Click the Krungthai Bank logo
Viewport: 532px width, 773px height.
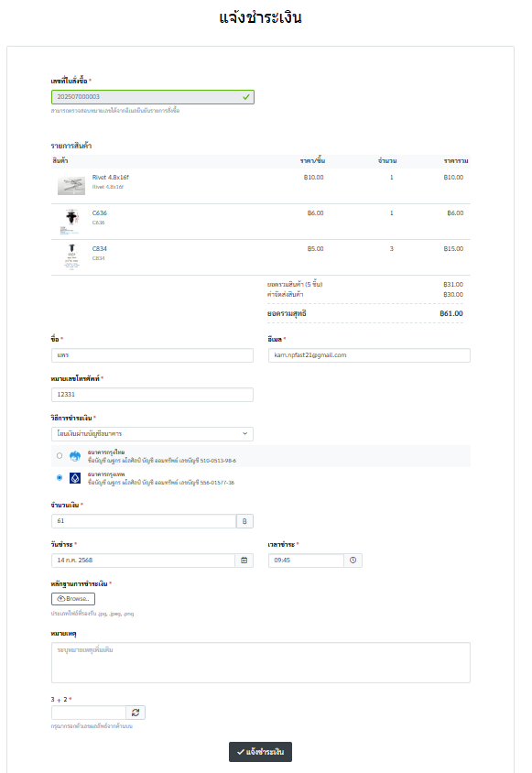pyautogui.click(x=75, y=456)
